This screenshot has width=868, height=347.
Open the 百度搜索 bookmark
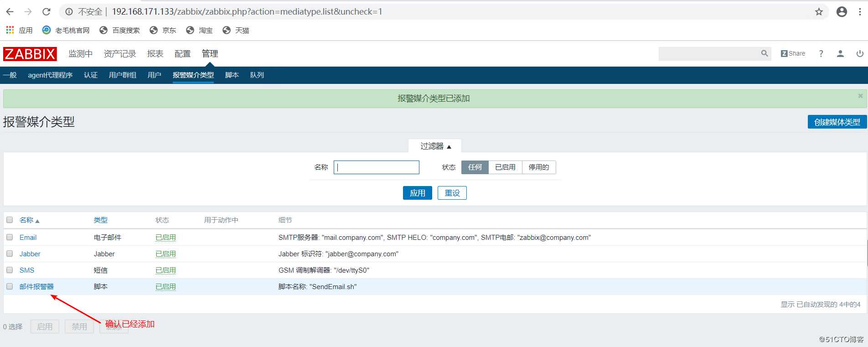click(x=120, y=30)
